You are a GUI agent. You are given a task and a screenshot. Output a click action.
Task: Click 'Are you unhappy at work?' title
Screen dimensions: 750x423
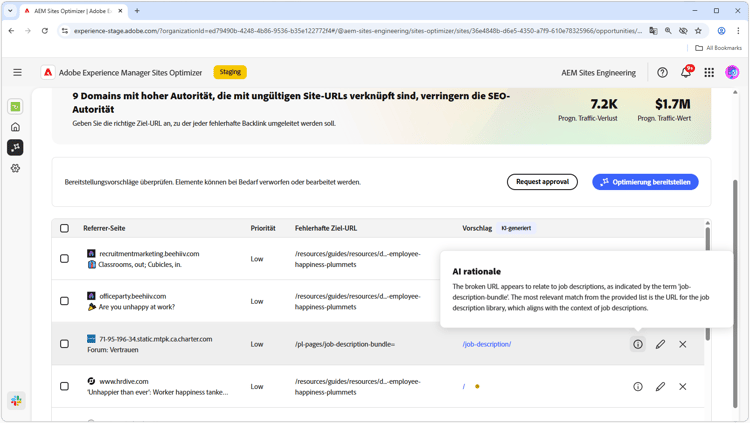(136, 307)
